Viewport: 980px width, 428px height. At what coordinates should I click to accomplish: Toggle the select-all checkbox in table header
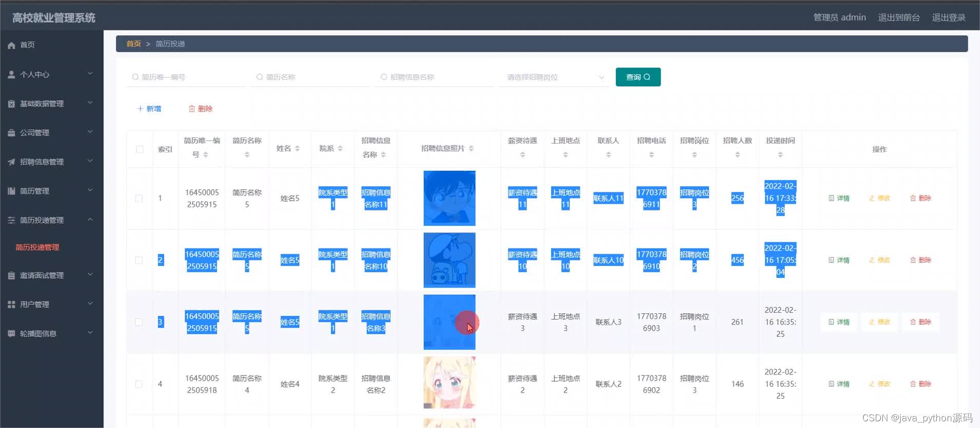coord(139,149)
